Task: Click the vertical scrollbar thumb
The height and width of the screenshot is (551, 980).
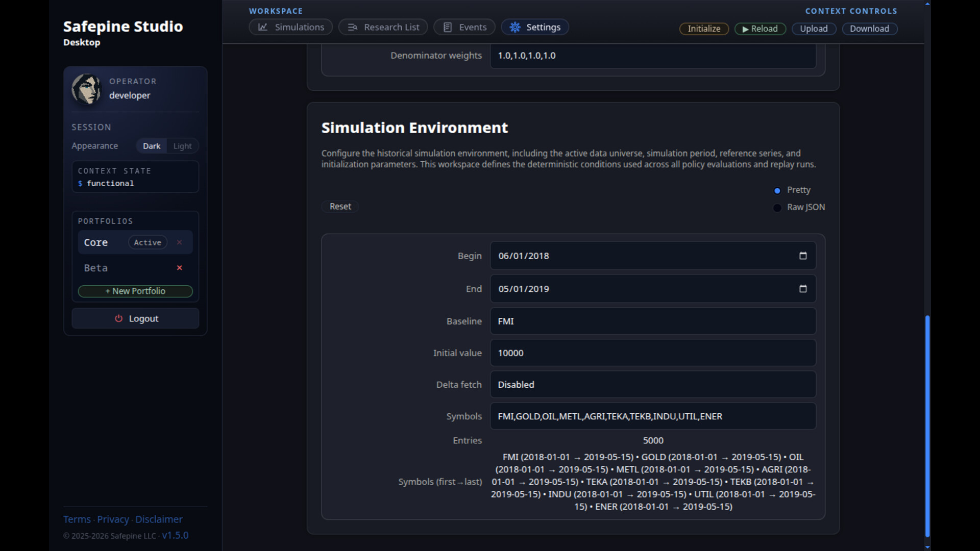Action: pyautogui.click(x=927, y=426)
